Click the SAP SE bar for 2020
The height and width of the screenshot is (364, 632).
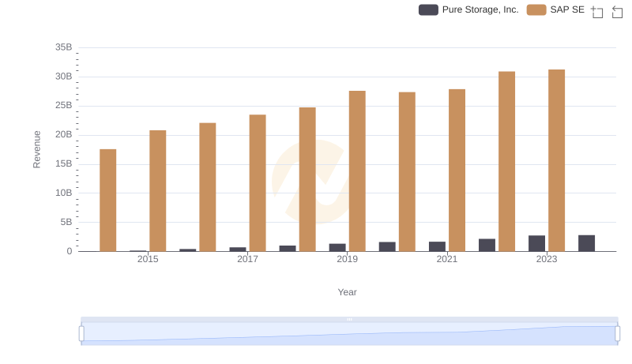point(407,172)
